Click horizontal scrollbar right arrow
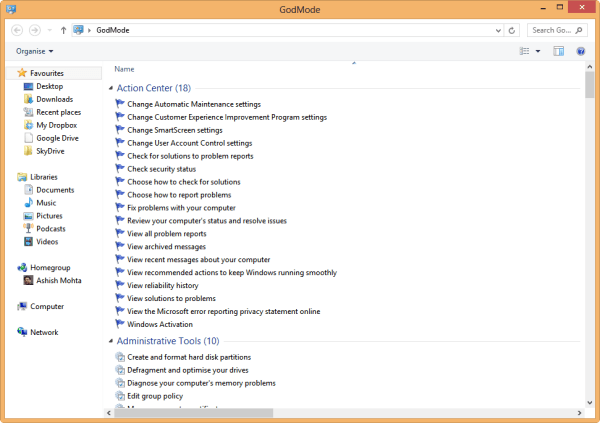This screenshot has height=423, width=600. point(579,413)
